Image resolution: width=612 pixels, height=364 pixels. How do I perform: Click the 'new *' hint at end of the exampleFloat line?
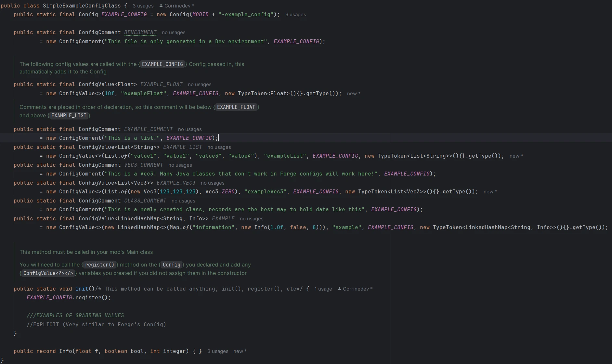354,94
